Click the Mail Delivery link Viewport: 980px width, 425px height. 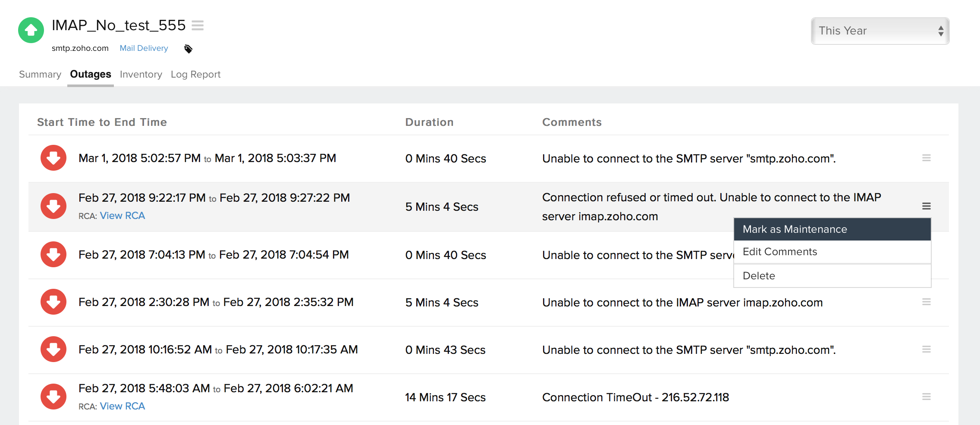[x=144, y=48]
